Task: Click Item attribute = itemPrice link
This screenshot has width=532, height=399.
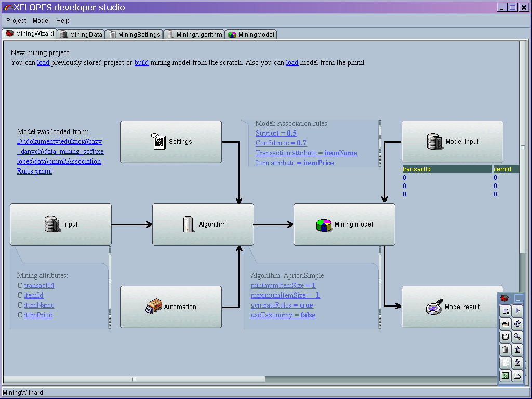Action: 295,163
